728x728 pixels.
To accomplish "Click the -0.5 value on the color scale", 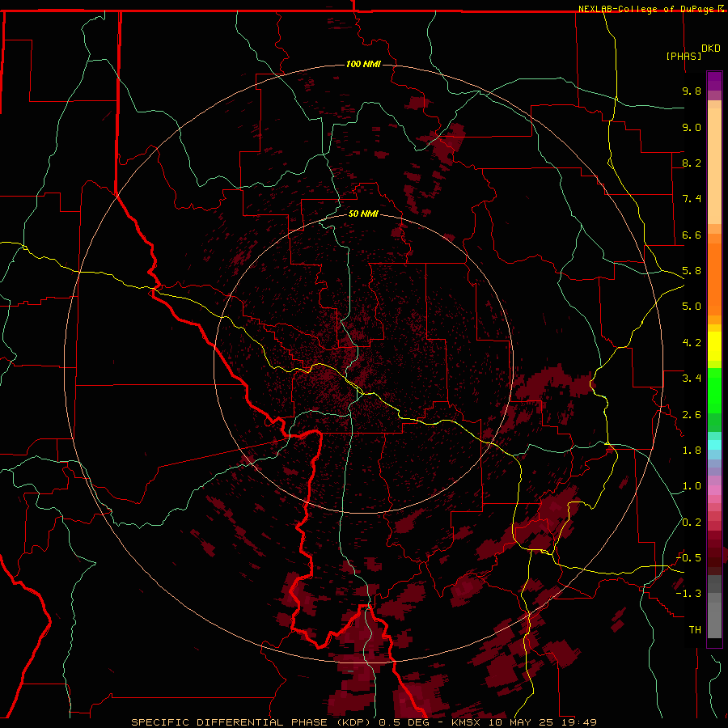I will (688, 558).
